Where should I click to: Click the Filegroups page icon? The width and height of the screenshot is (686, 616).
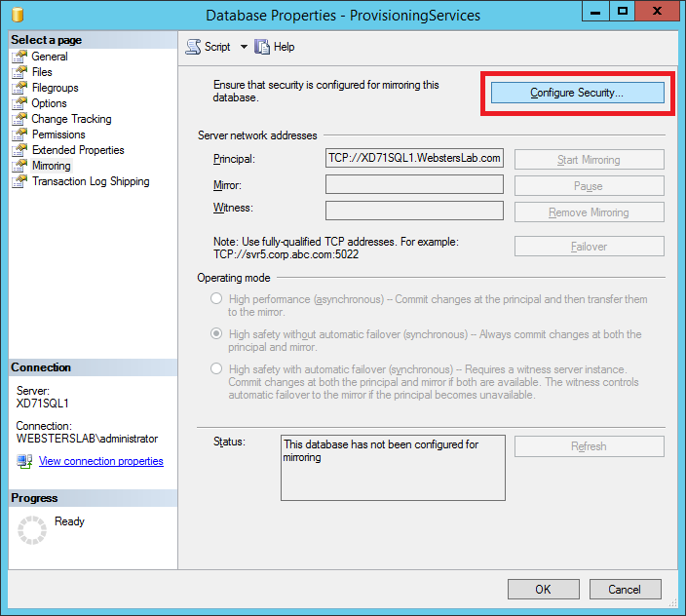tap(19, 88)
